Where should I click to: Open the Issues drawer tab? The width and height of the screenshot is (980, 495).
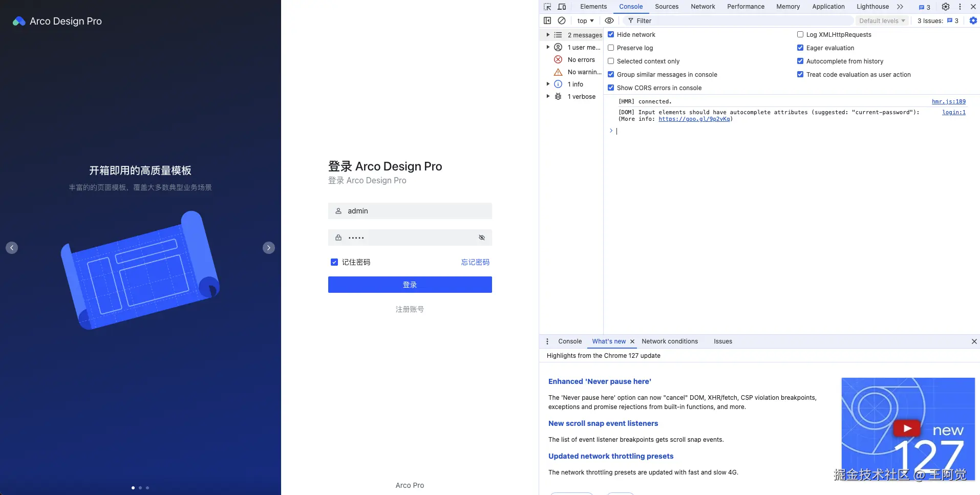coord(723,341)
